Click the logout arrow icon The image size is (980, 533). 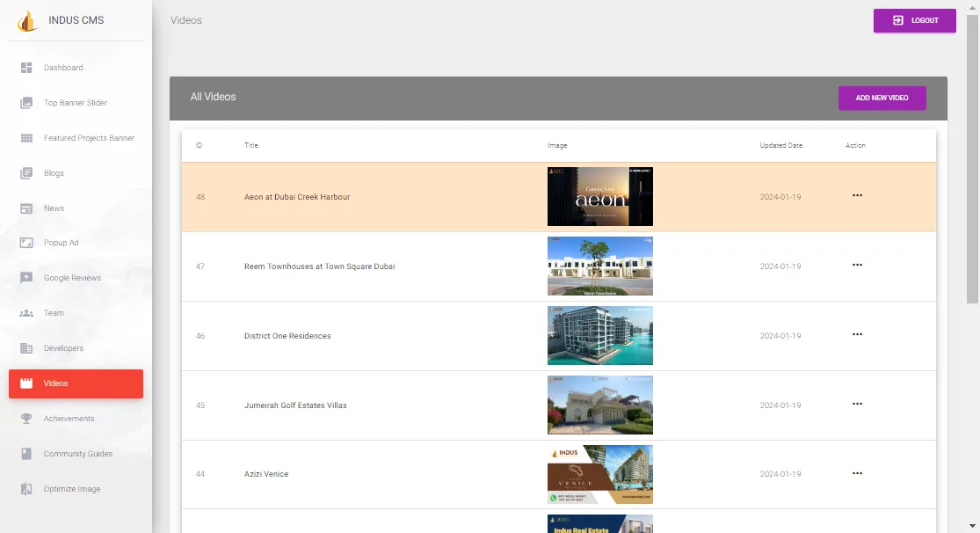[x=898, y=20]
